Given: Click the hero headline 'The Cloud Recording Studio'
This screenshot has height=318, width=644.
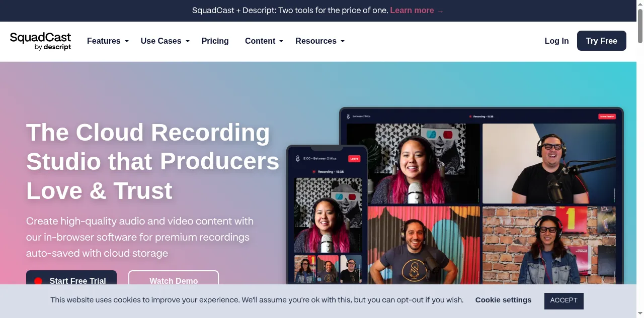Looking at the screenshot, I should (x=152, y=161).
